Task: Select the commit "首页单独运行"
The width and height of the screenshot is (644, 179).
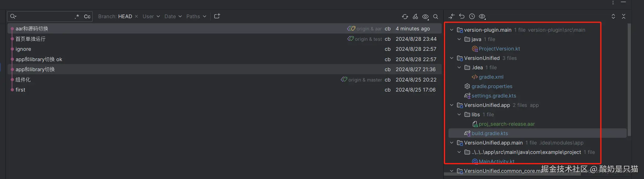Action: [x=31, y=39]
